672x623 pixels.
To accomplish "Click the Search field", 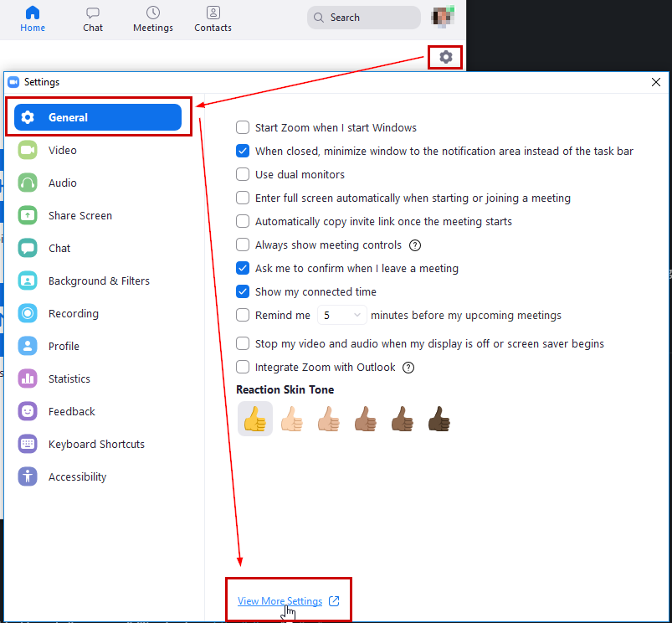I will [x=363, y=18].
